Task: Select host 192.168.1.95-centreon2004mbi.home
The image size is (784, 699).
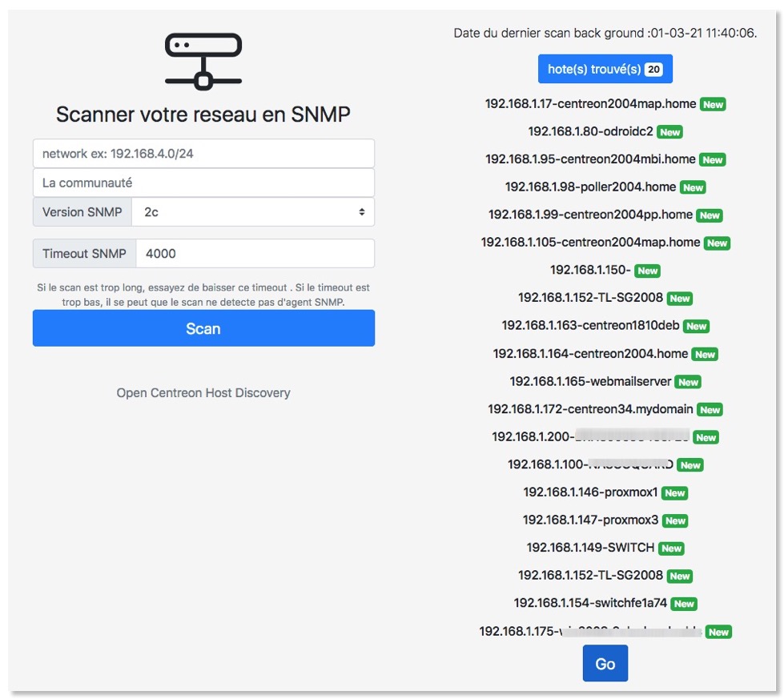Action: coord(590,159)
